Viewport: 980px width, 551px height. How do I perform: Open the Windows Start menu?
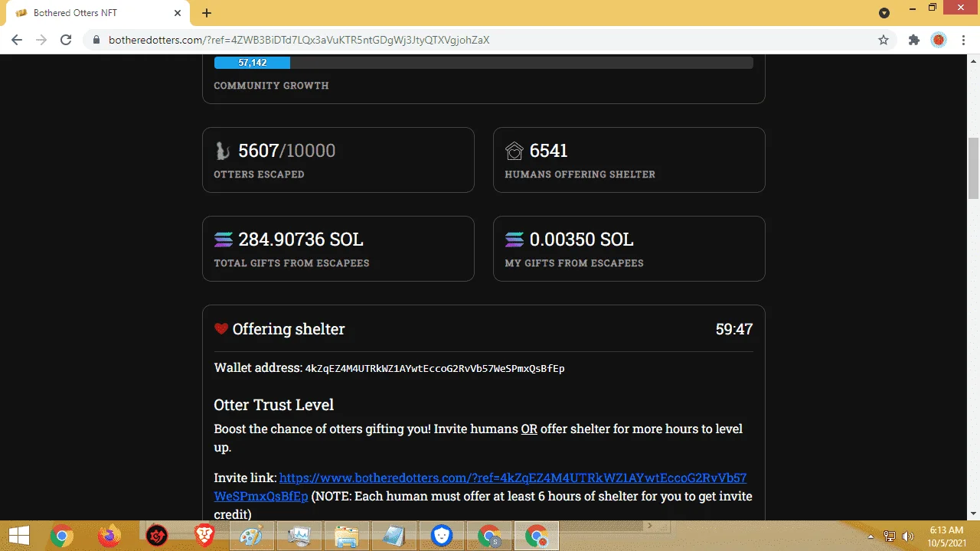[19, 536]
